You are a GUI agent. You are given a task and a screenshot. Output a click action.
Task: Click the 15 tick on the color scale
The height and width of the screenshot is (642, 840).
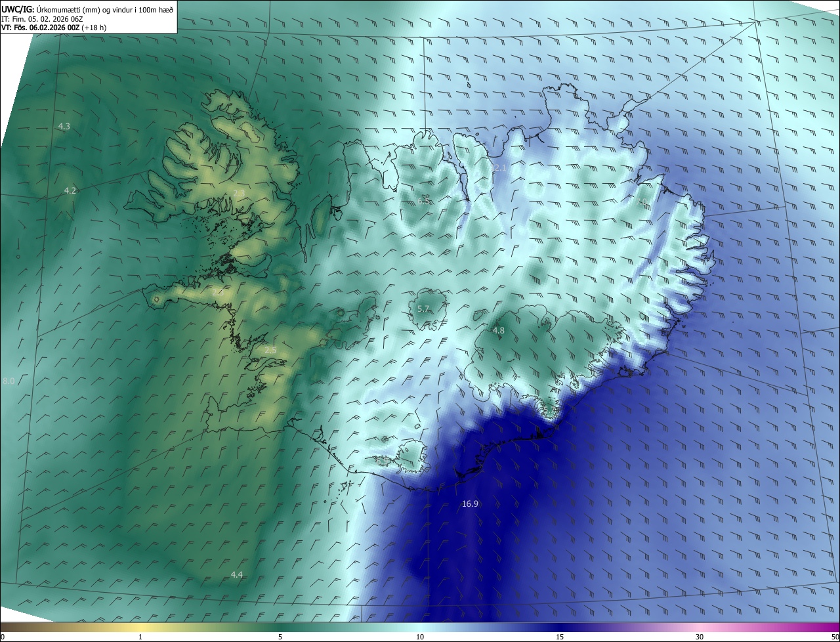[x=560, y=637]
